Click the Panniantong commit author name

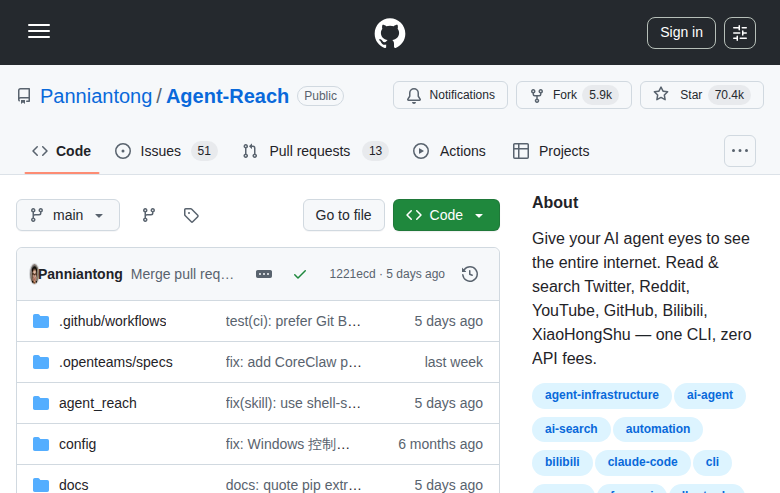pos(81,274)
